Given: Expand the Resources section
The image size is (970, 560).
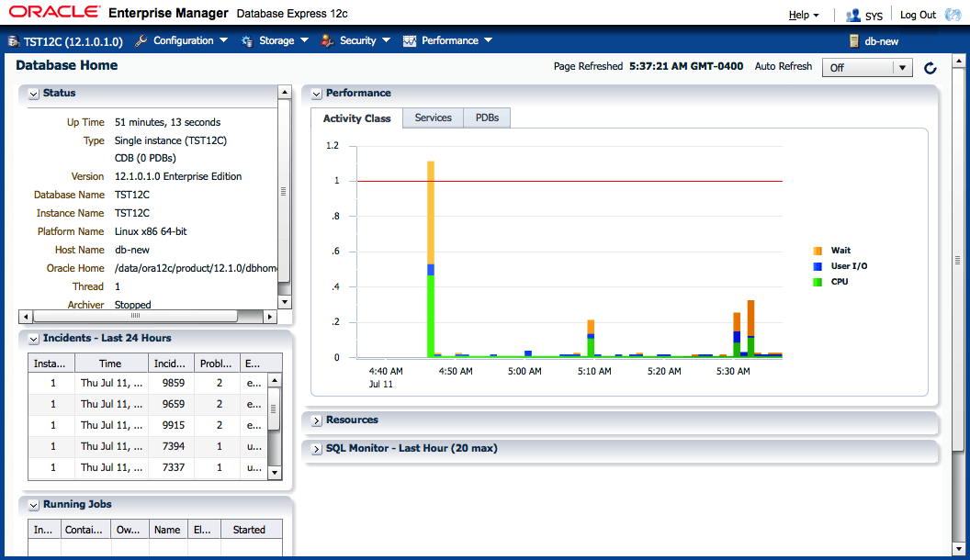Looking at the screenshot, I should coord(317,420).
